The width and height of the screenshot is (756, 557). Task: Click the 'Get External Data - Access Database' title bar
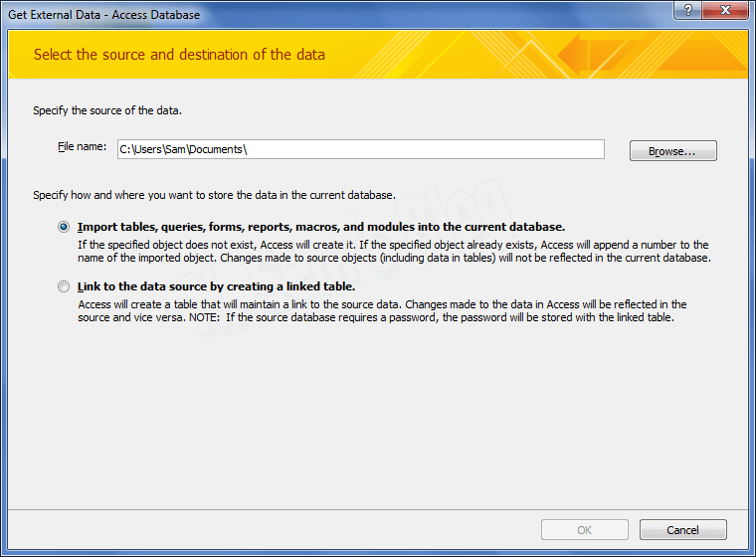(x=104, y=15)
